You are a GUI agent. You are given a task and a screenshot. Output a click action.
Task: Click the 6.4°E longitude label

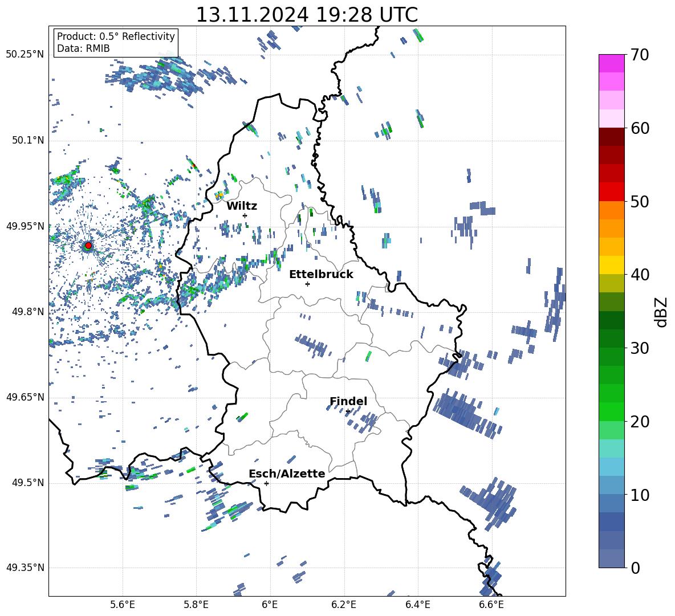click(417, 605)
